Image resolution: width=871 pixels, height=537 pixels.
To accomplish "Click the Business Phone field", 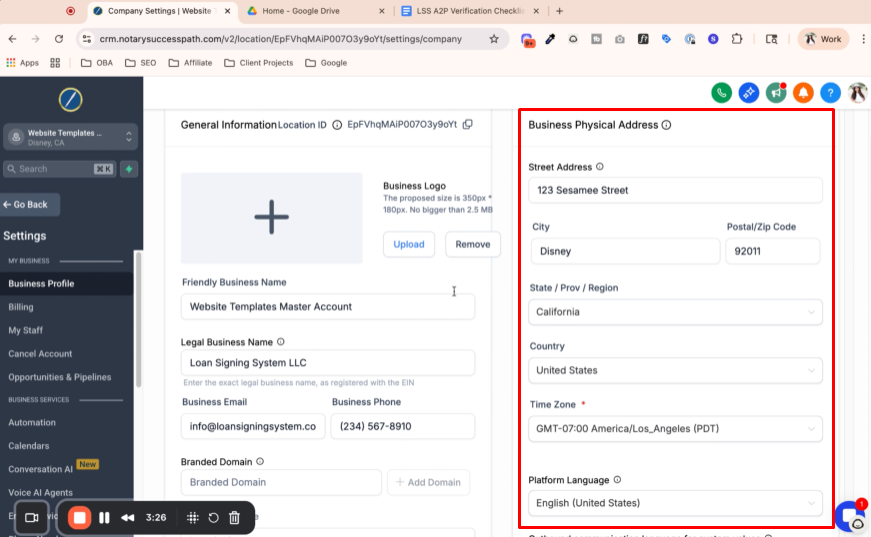I will (403, 426).
